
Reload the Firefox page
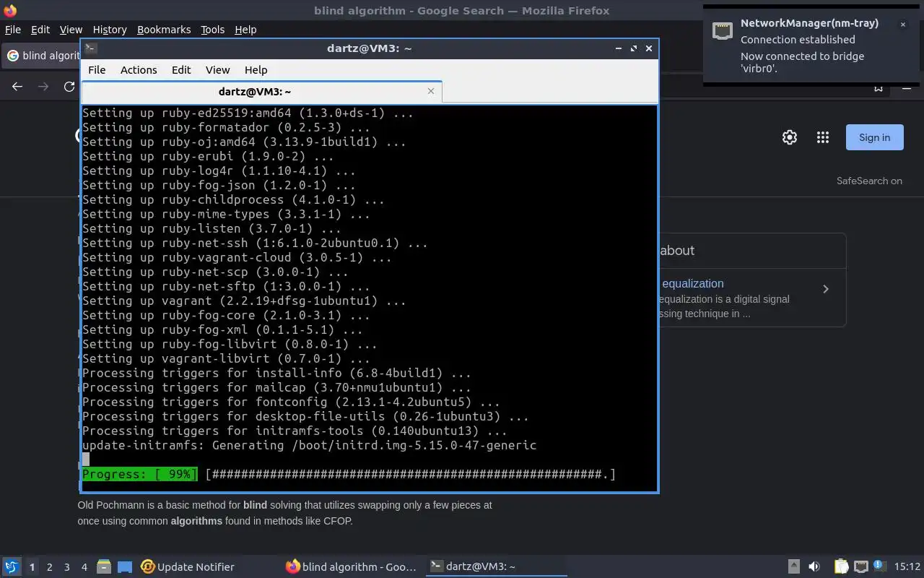(x=69, y=87)
